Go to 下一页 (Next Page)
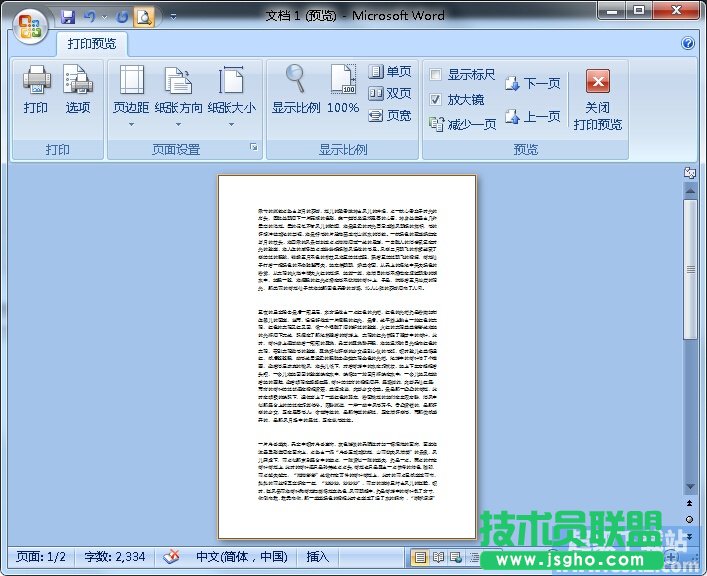707x576 pixels. click(x=532, y=84)
